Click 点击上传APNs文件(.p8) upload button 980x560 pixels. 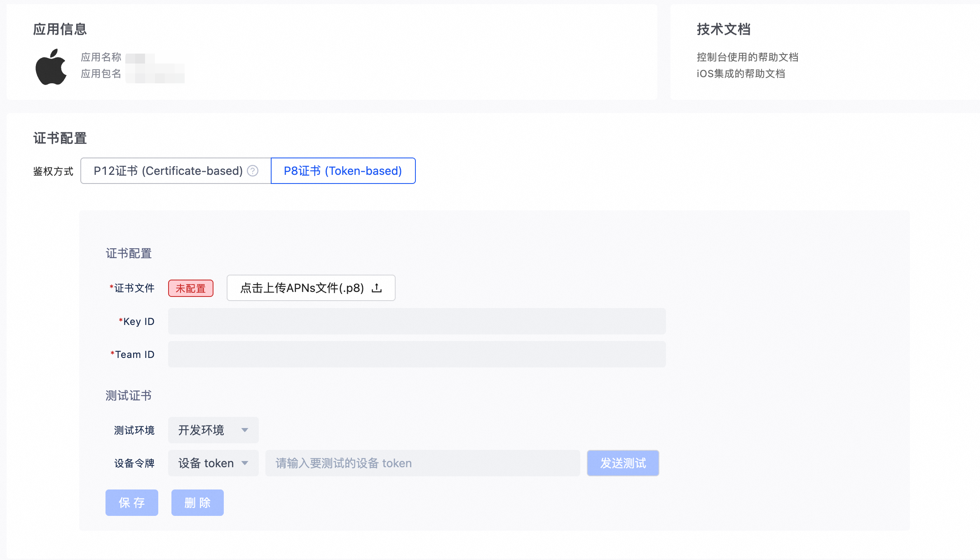(302, 288)
